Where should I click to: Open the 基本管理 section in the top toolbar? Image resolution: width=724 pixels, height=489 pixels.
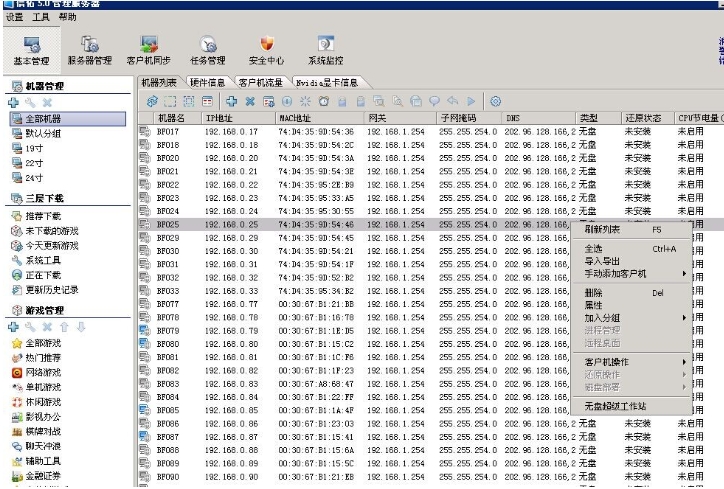(31, 51)
